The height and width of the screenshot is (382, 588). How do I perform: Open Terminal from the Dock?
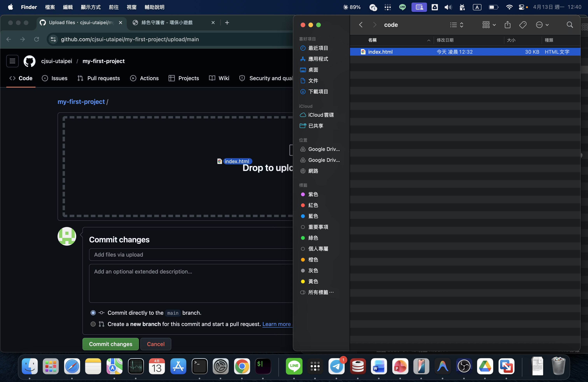(199, 366)
